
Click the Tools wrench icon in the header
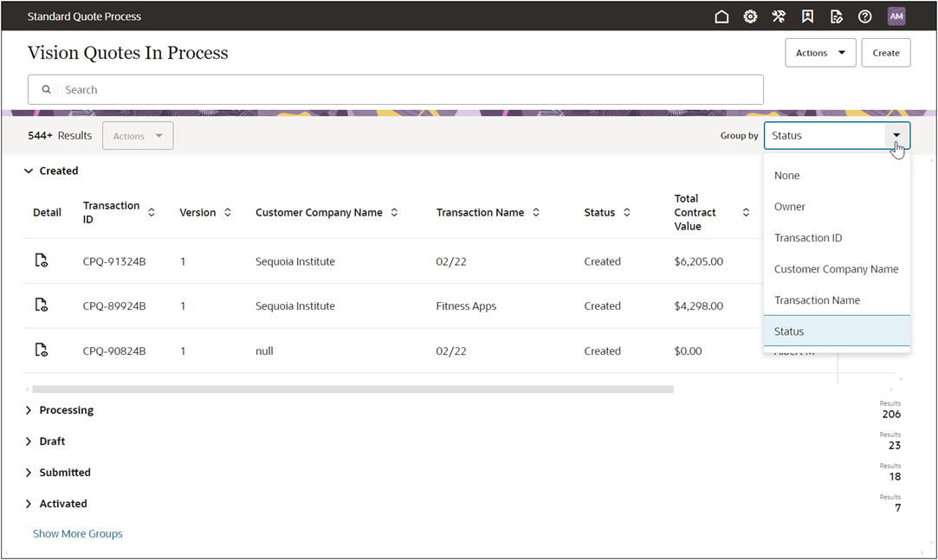pos(779,16)
